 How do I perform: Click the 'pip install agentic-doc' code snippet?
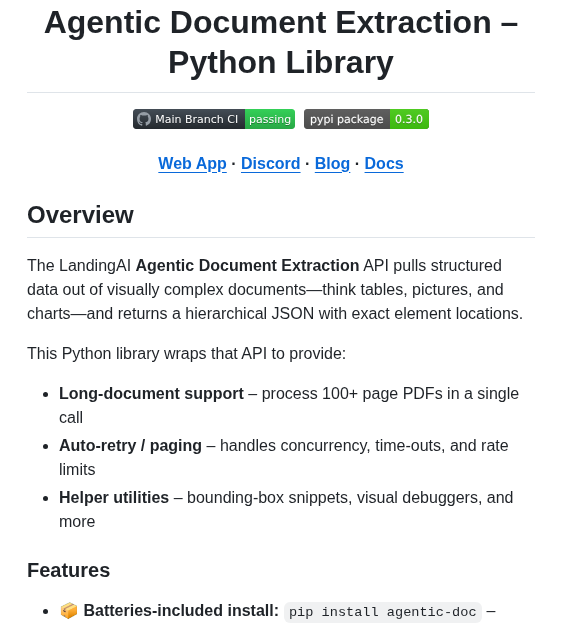pyautogui.click(x=383, y=612)
